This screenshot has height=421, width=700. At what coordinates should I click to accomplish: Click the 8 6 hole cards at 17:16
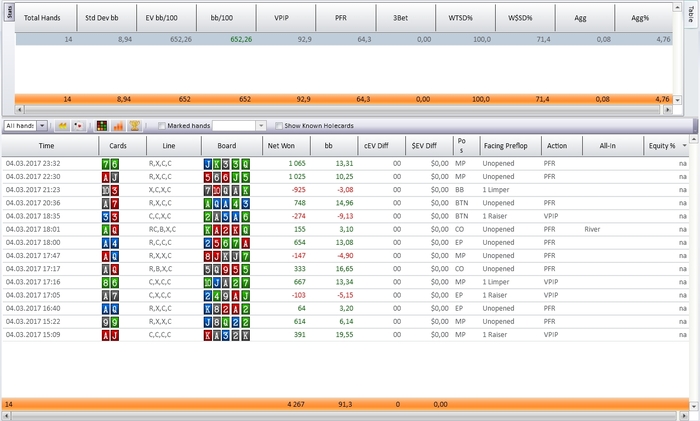point(110,283)
